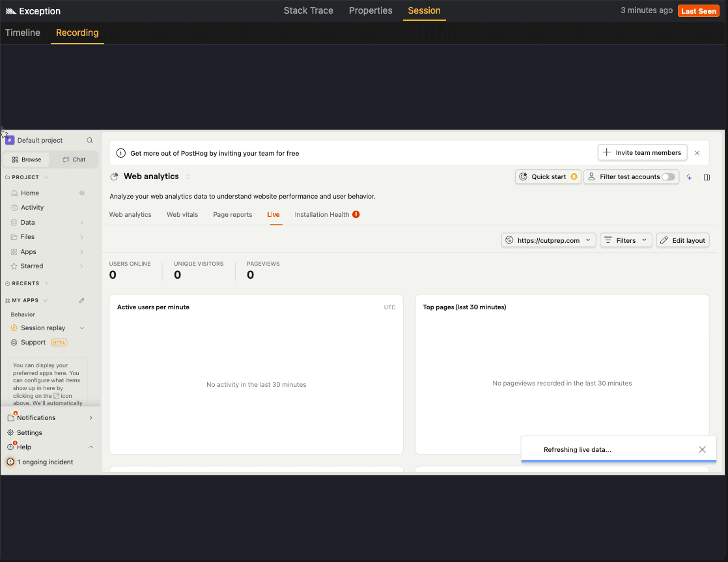The image size is (728, 562).
Task: Toggle the side panel layout icon
Action: [707, 177]
